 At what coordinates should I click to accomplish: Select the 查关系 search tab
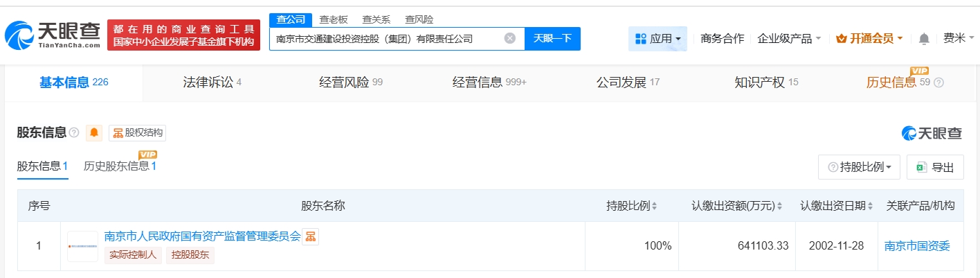coord(376,19)
